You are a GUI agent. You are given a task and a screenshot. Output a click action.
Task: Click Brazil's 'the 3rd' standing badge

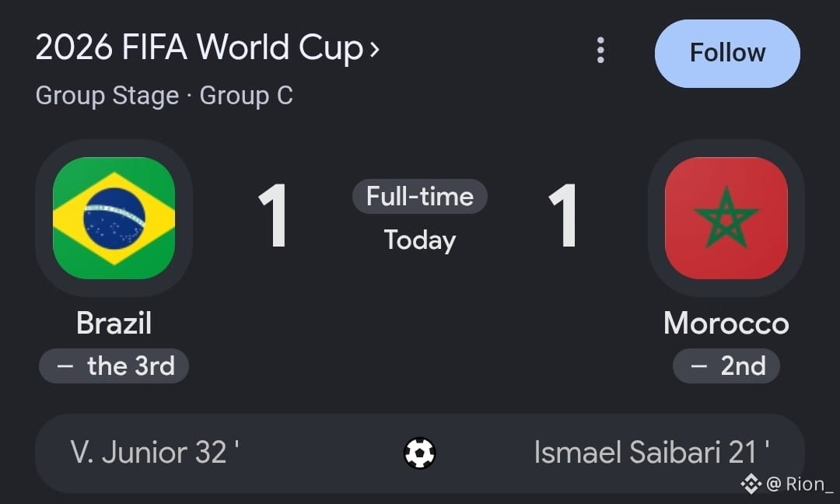pos(114,366)
